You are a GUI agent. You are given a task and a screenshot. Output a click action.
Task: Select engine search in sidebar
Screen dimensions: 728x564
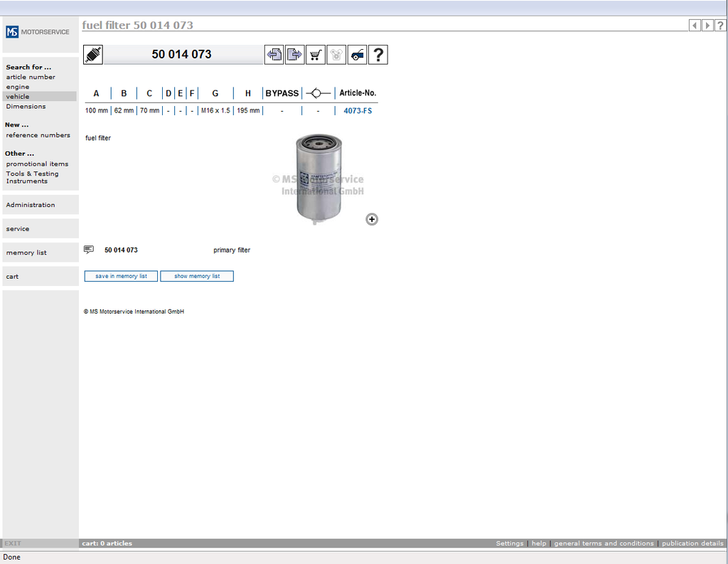[x=18, y=87]
